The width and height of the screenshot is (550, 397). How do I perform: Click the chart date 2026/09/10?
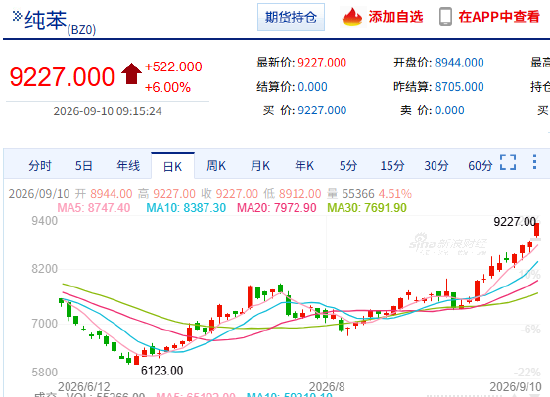click(39, 194)
